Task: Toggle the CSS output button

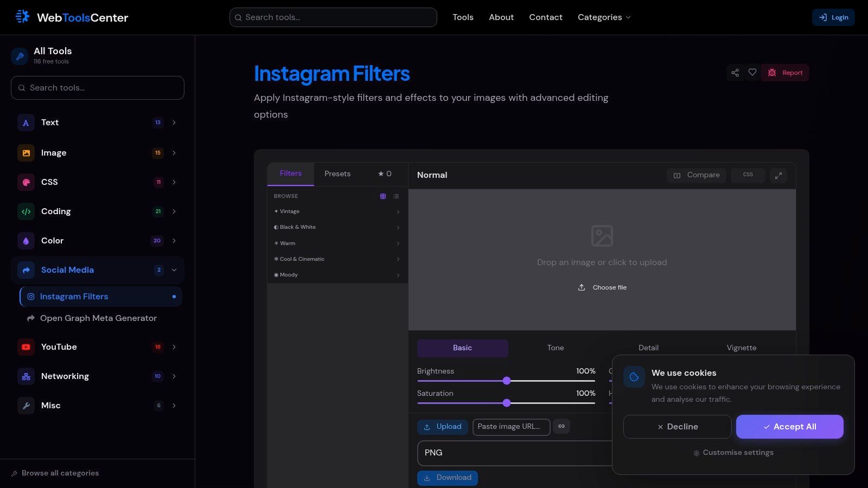Action: click(748, 175)
